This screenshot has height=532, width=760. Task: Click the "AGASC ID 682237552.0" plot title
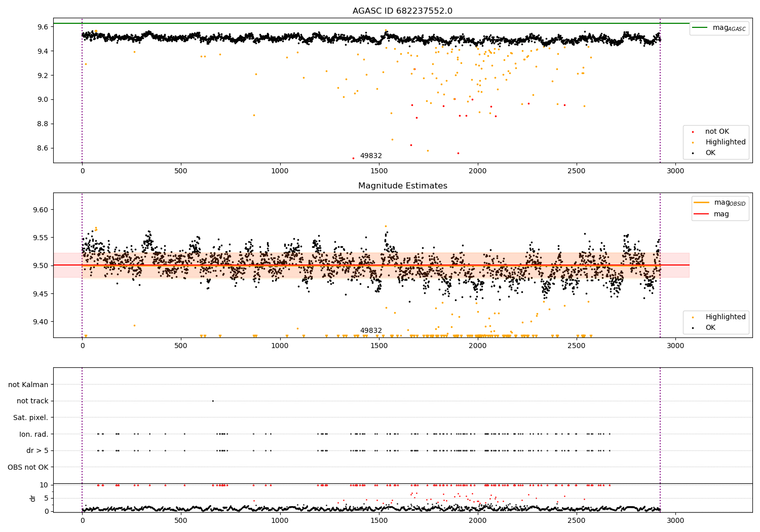coord(403,11)
